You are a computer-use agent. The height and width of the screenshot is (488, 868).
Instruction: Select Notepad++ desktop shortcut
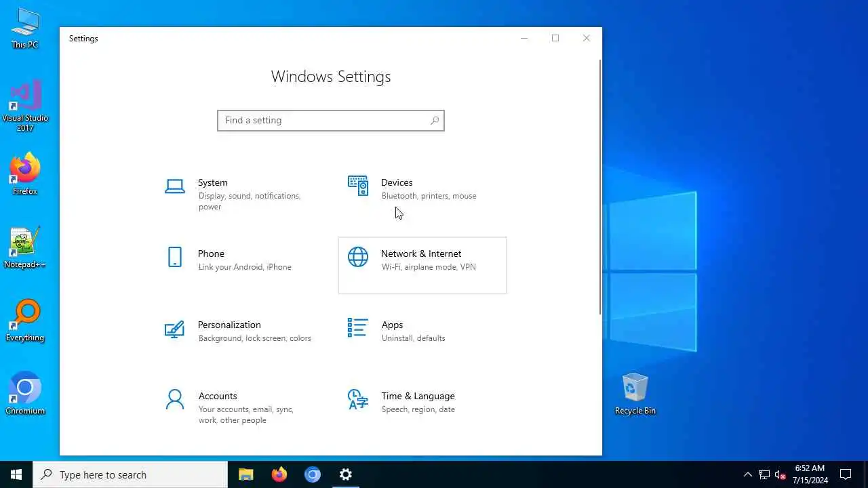(x=25, y=248)
